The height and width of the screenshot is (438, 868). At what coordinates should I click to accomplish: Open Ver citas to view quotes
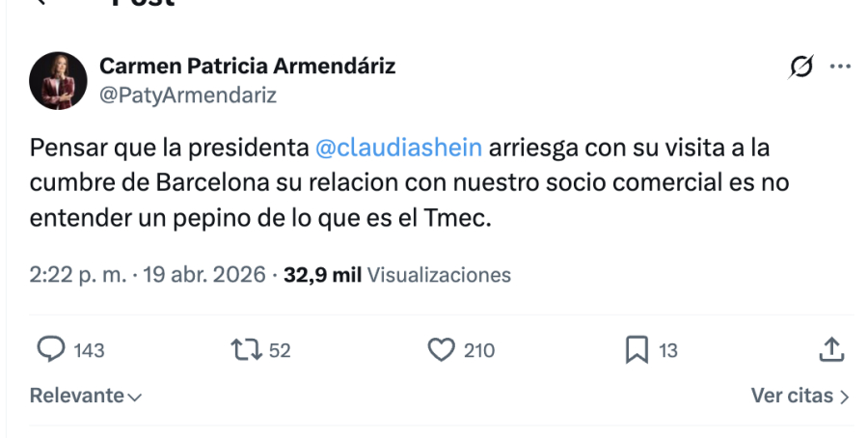point(800,396)
